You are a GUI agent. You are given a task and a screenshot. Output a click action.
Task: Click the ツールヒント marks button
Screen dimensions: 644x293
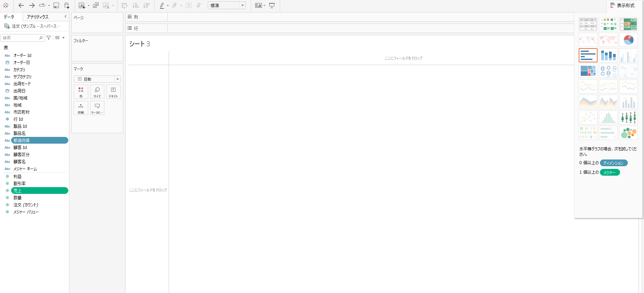coord(97,108)
